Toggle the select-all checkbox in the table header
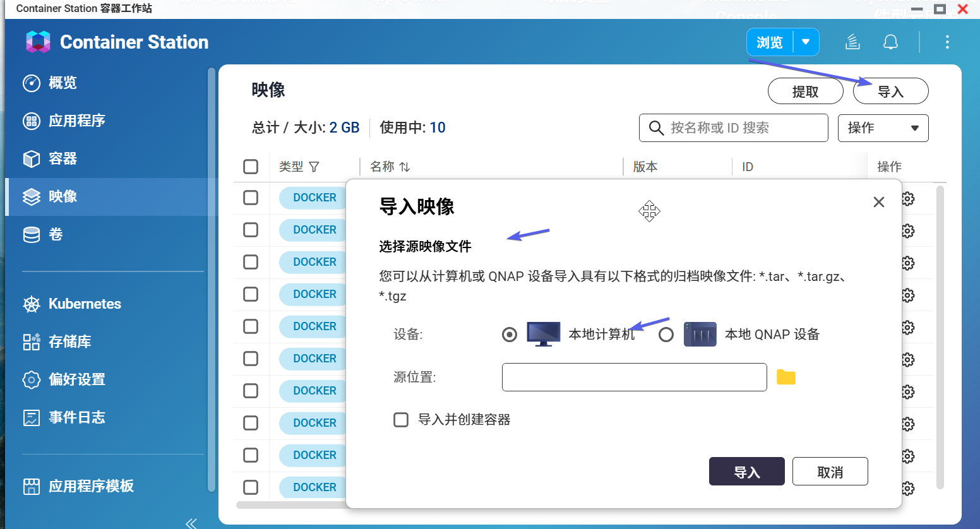This screenshot has width=980, height=529. coord(251,167)
